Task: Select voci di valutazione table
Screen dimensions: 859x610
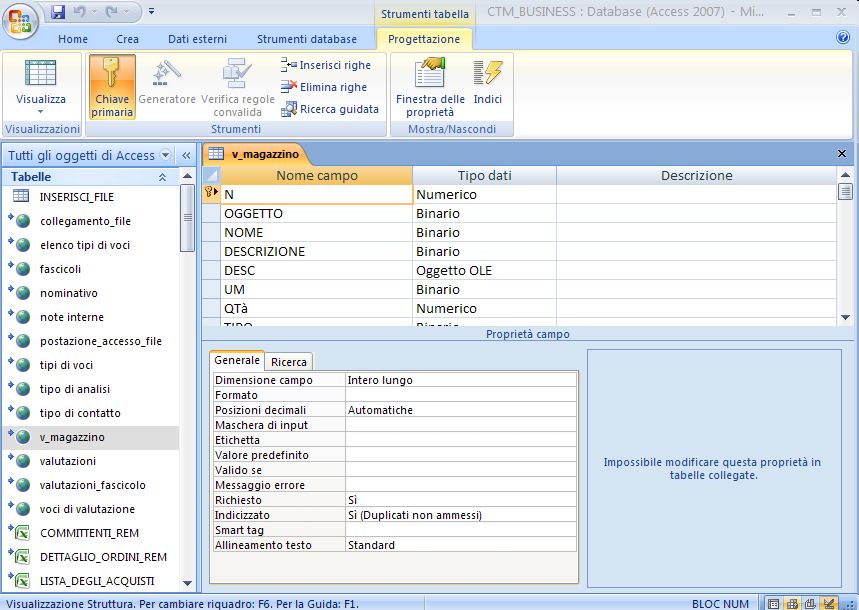Action: coord(90,509)
